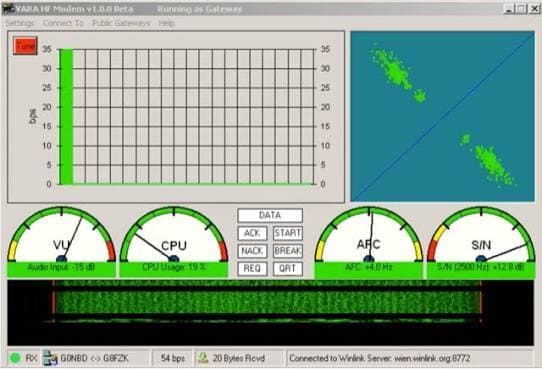Click the BREAK indicator box
This screenshot has width=542, height=369.
tap(288, 251)
